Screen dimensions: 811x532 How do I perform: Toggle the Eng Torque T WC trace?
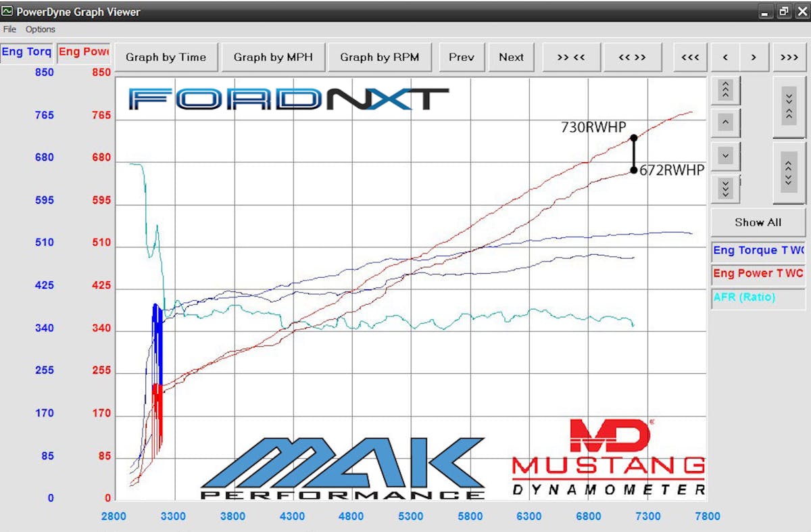(758, 251)
